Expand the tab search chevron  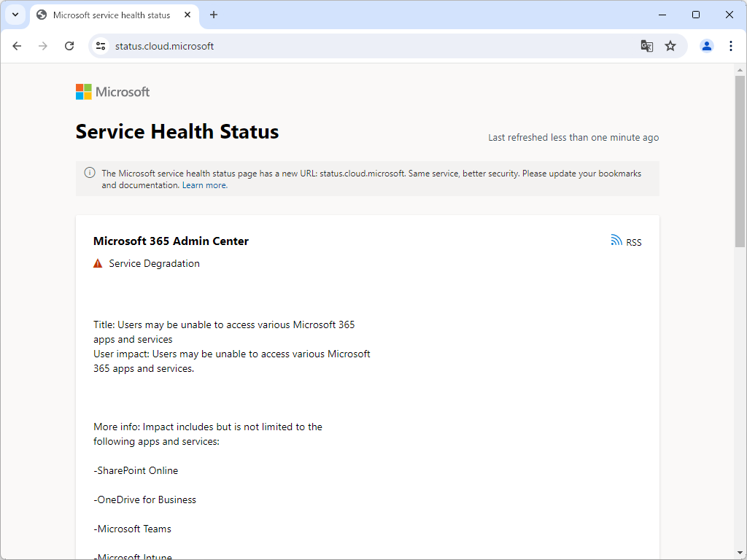(x=15, y=15)
